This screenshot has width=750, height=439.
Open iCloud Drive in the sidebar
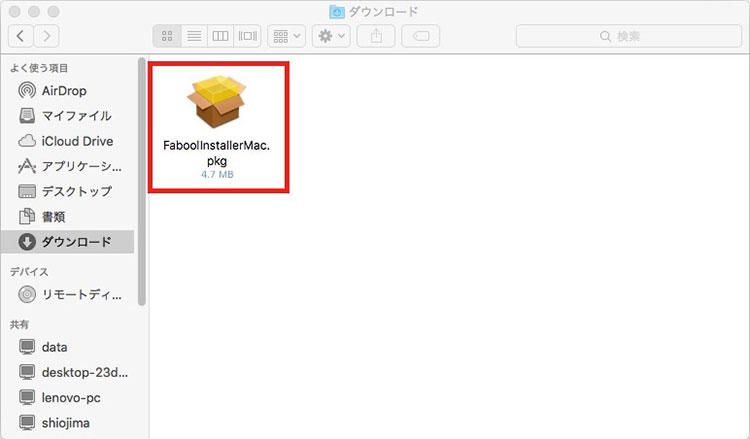coord(67,141)
